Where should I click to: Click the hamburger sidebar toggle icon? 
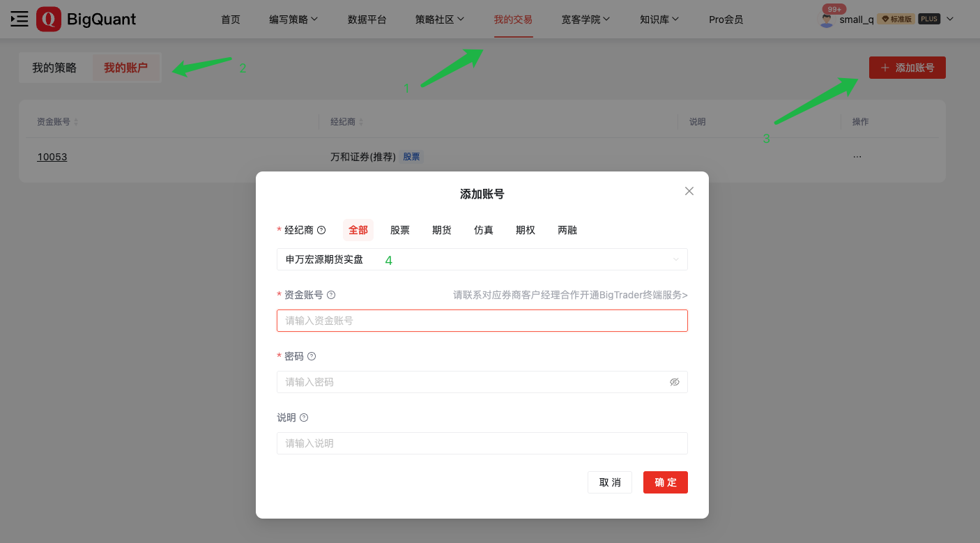[x=20, y=20]
